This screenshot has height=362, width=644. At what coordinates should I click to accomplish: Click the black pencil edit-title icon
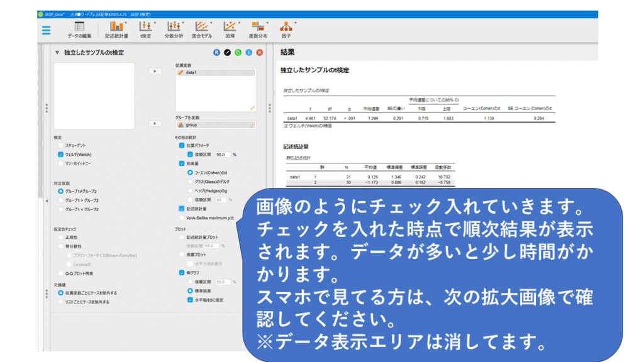tap(227, 53)
